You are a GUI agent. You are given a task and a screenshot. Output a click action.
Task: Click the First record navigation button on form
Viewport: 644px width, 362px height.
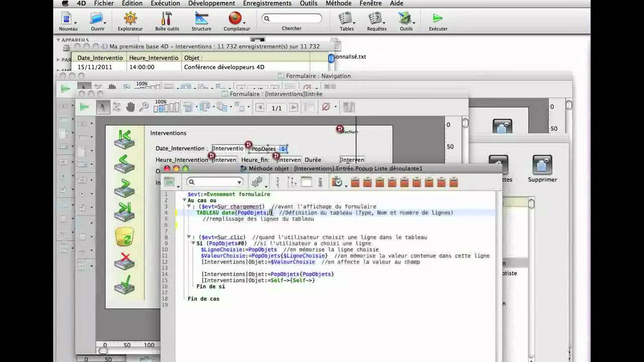pos(124,139)
